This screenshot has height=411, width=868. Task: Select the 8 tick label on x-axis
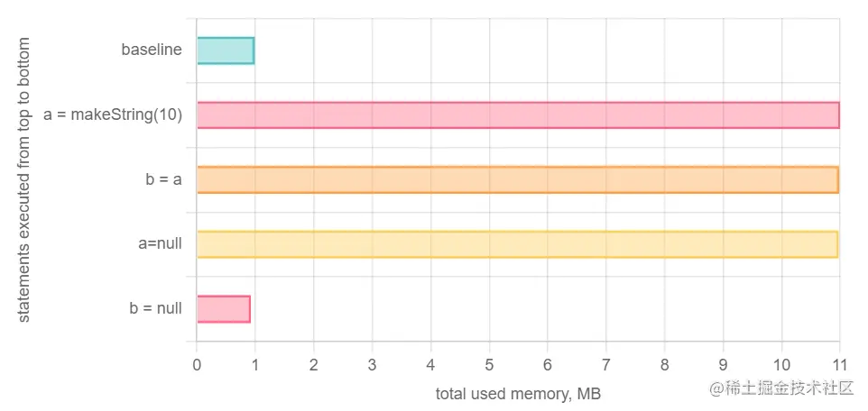point(664,365)
